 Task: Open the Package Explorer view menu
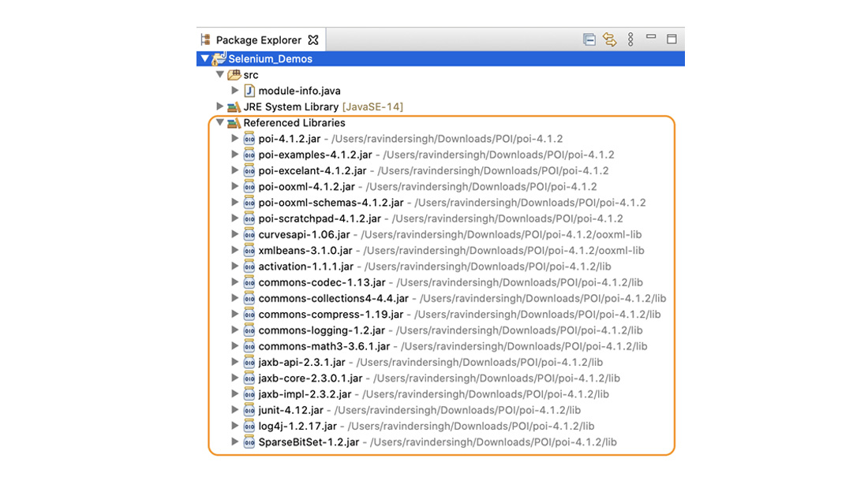click(629, 39)
